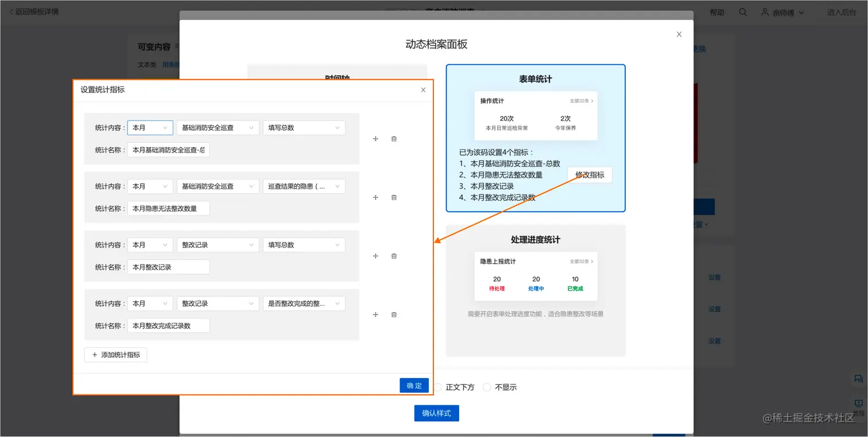Click the move handle for 本月整改完成记录数 row

point(375,314)
